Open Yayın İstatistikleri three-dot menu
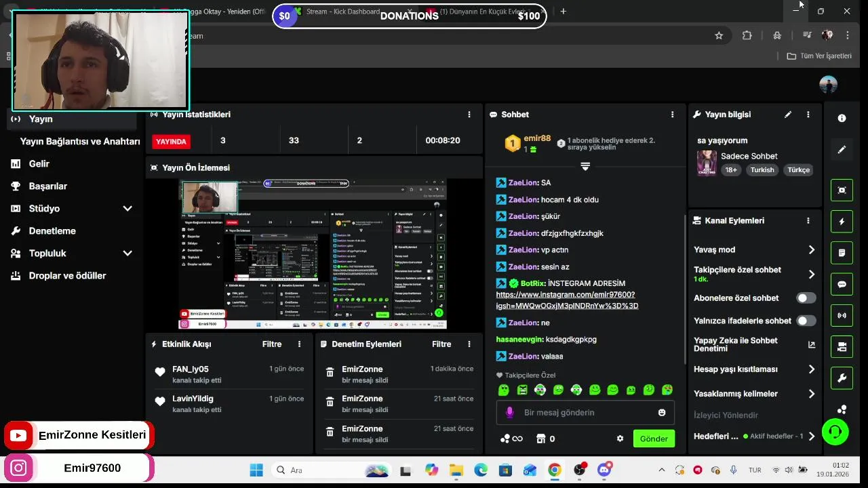 click(469, 115)
